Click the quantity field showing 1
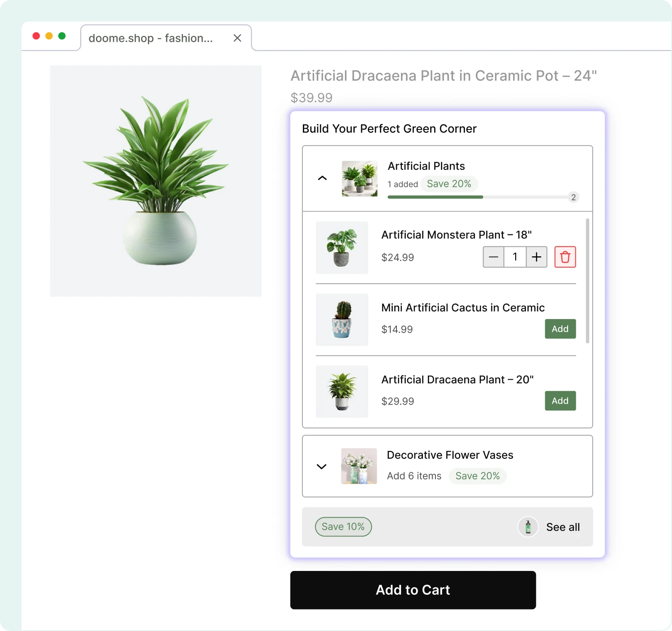The image size is (672, 631). click(515, 257)
